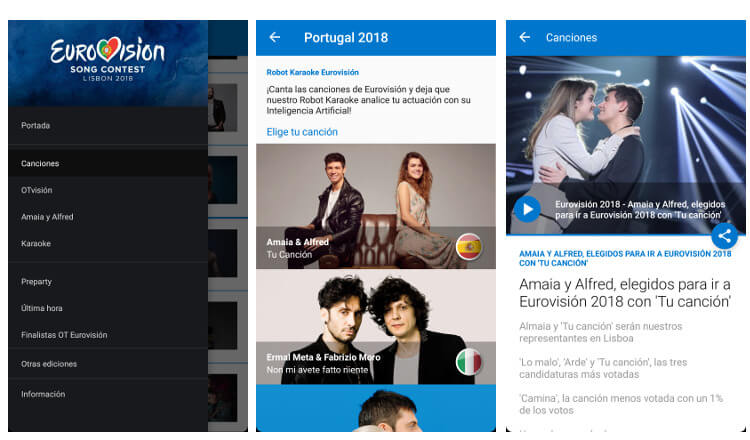Image resolution: width=750 pixels, height=440 pixels.
Task: Click the Robot Karaoke Eurovisión link
Action: pos(312,72)
